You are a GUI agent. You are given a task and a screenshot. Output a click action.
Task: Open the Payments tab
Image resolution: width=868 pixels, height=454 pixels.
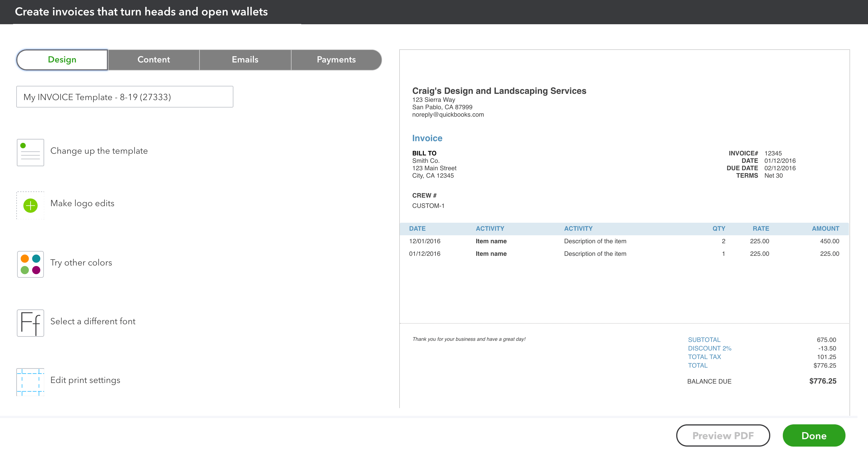coord(336,60)
